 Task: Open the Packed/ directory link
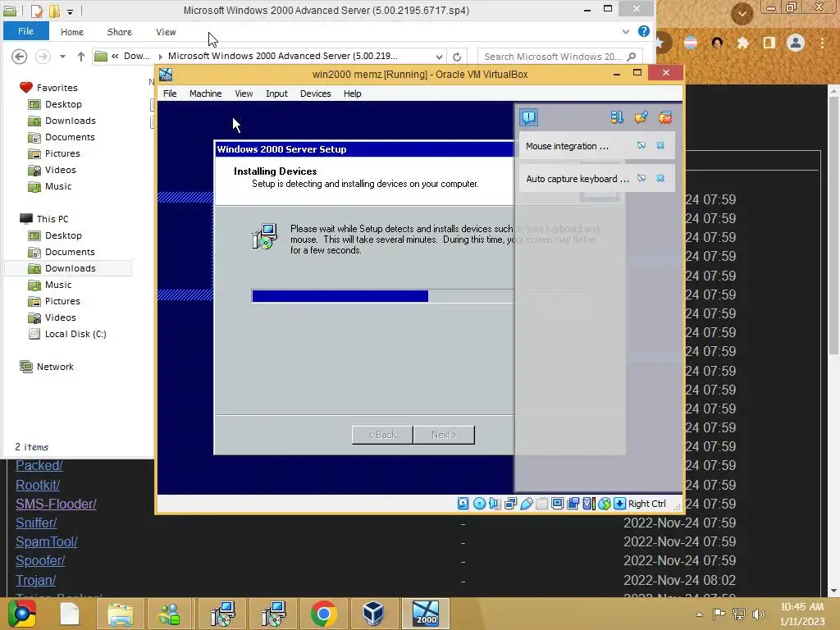pyautogui.click(x=39, y=466)
